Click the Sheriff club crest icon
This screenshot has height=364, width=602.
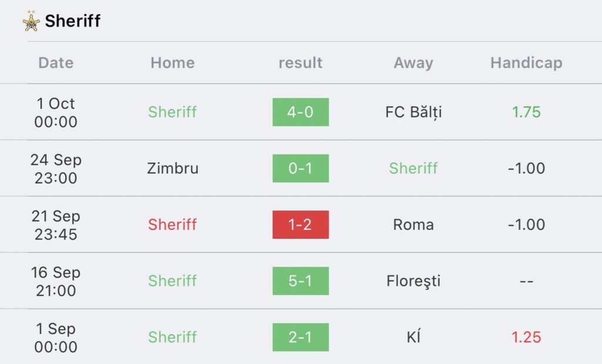(31, 21)
